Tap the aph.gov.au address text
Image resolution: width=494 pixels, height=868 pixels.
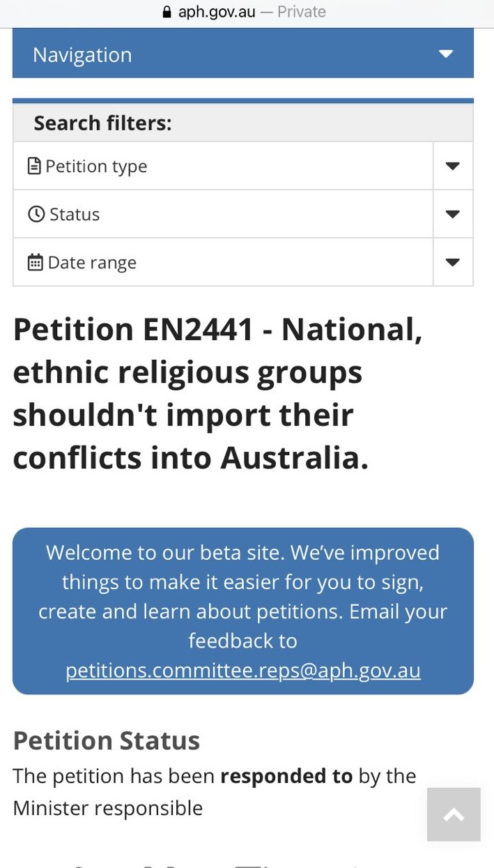tap(217, 12)
